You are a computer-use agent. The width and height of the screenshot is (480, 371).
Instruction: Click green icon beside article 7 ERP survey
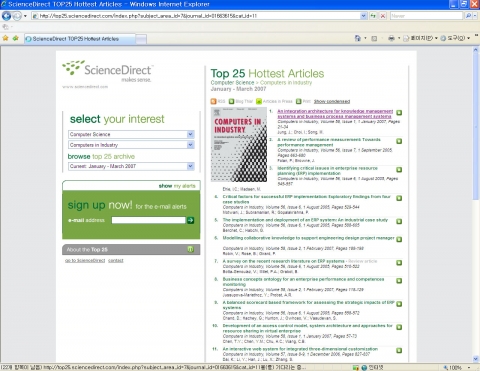(399, 263)
